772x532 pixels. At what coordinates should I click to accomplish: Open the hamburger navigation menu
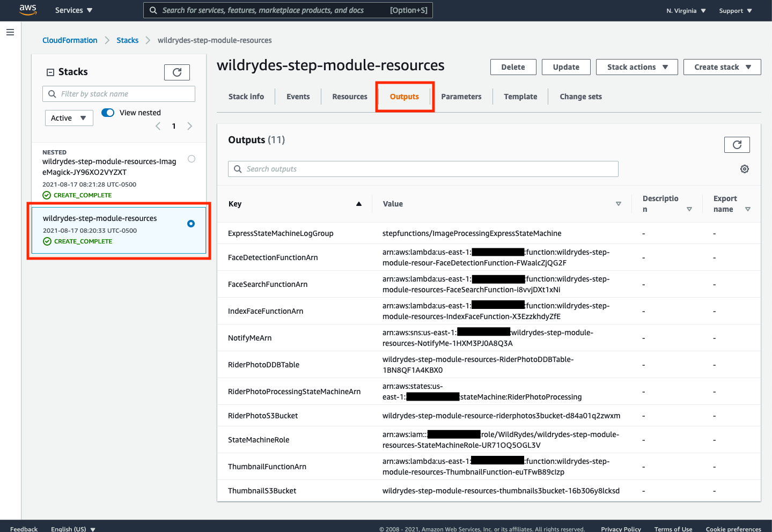point(10,32)
